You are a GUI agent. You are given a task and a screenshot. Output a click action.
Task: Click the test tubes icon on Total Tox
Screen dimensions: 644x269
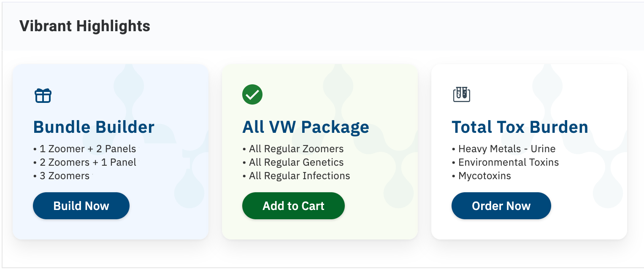pyautogui.click(x=461, y=94)
